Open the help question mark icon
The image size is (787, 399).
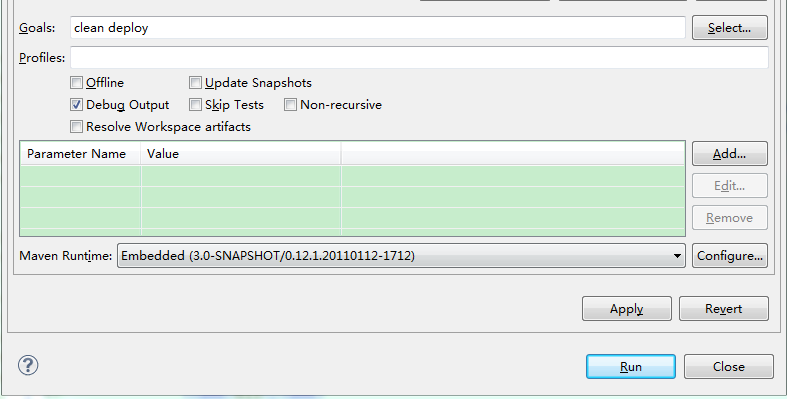click(28, 365)
